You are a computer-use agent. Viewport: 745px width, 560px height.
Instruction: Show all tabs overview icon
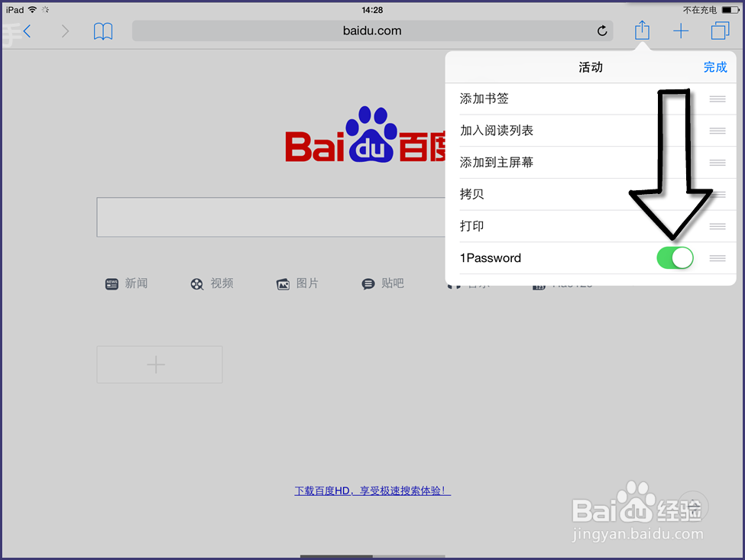point(720,31)
